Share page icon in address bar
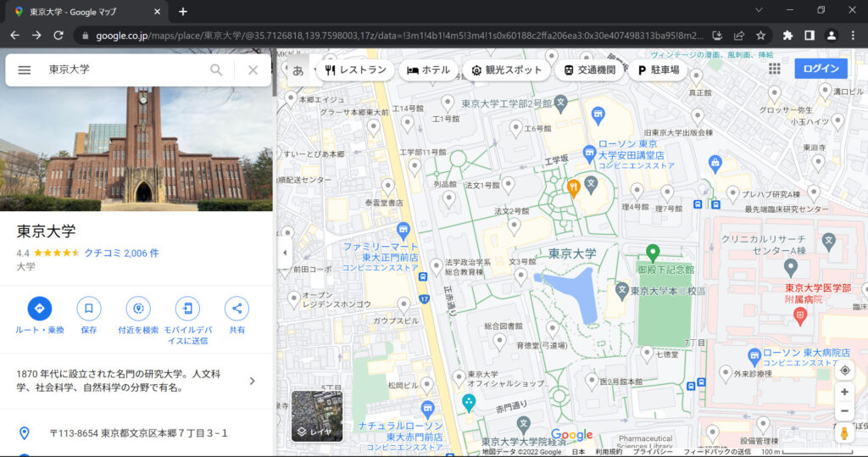 pos(739,36)
